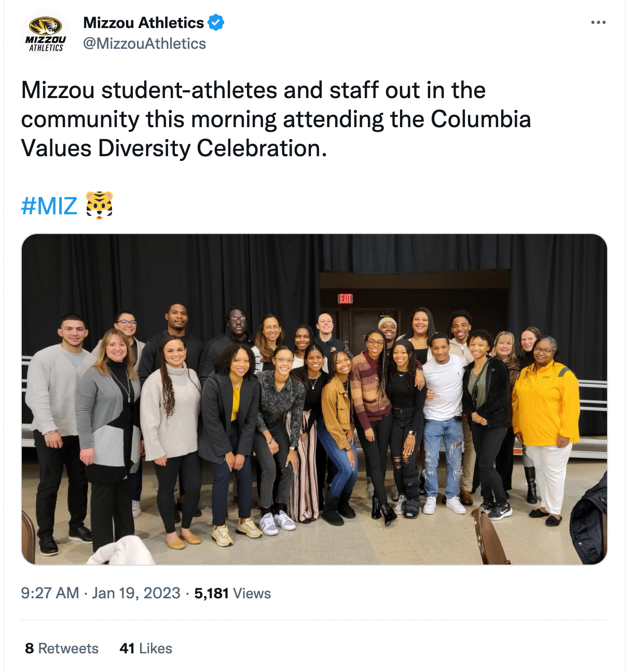This screenshot has height=672, width=633.
Task: Click the bold '8' retweet count
Action: pos(30,648)
